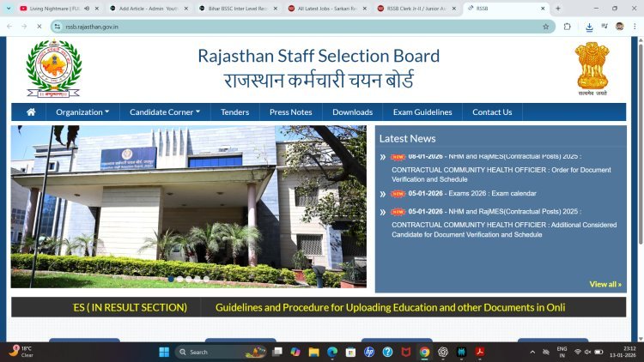The width and height of the screenshot is (644, 362).
Task: Launch Copilot from taskbar
Action: point(295,353)
